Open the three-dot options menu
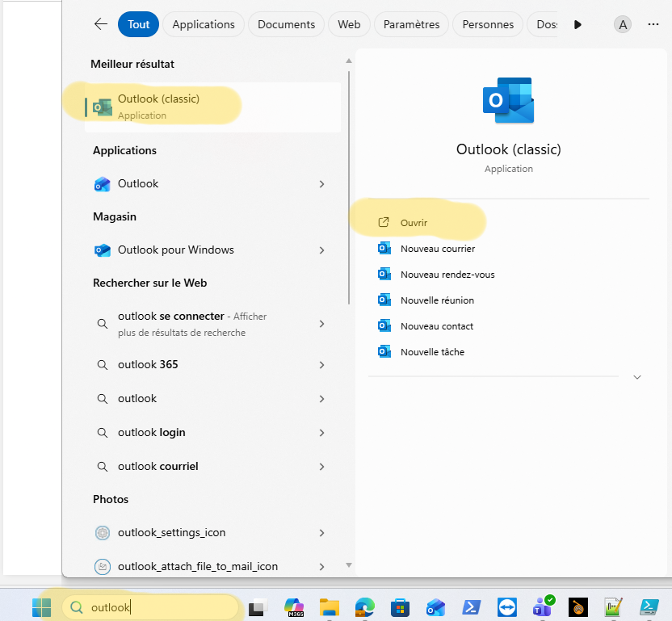This screenshot has width=672, height=621. [653, 24]
